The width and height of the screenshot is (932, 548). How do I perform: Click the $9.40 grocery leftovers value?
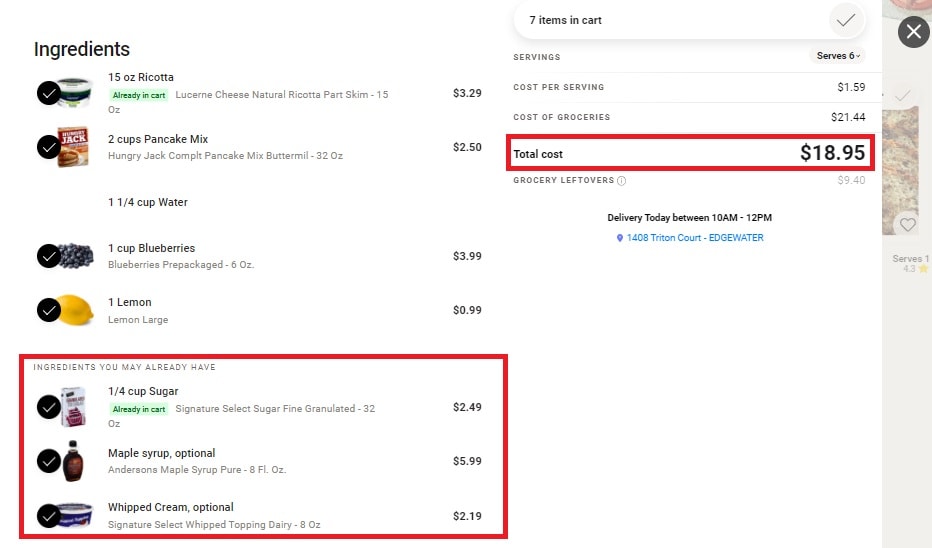(x=851, y=180)
